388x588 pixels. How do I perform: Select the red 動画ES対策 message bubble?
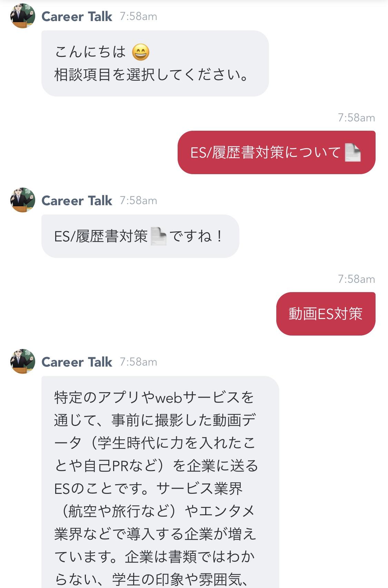(x=326, y=314)
